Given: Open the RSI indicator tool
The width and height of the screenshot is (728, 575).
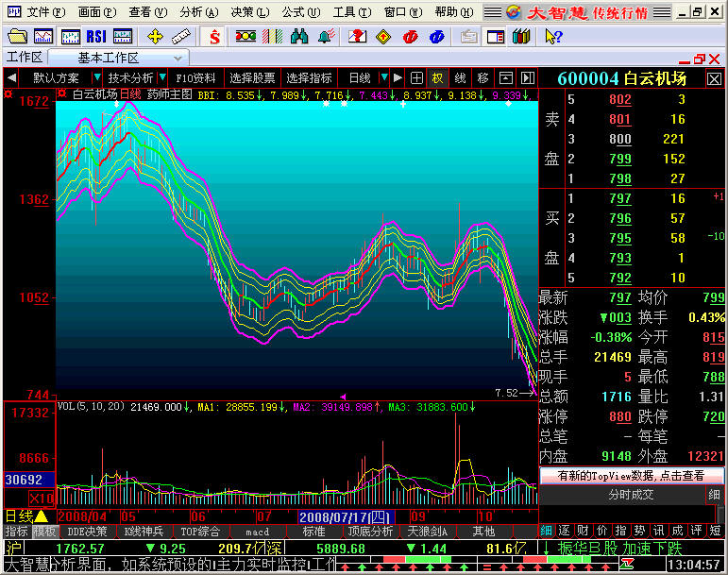Looking at the screenshot, I should tap(96, 36).
